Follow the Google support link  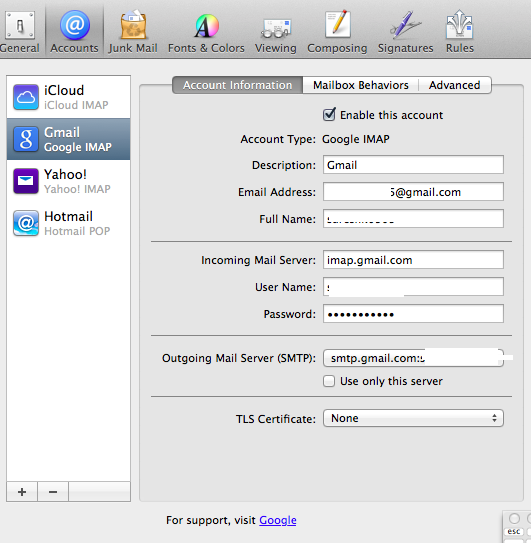tap(278, 520)
